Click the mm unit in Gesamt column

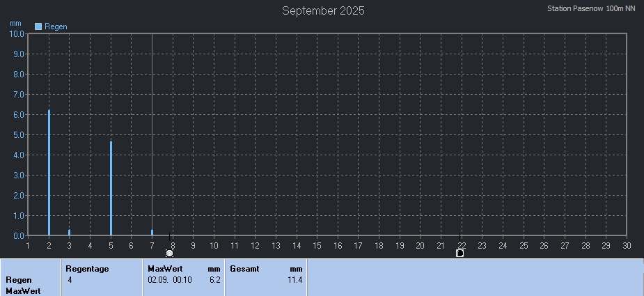pyautogui.click(x=296, y=270)
